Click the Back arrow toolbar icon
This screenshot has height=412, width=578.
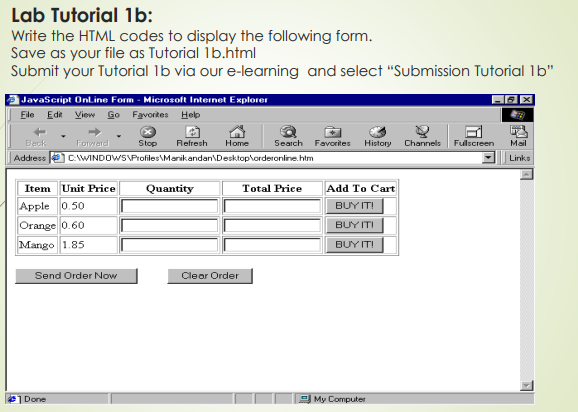coord(39,132)
